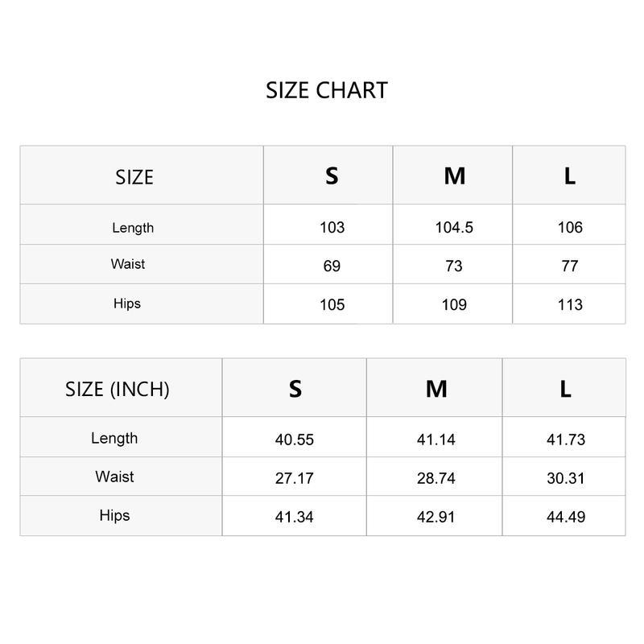This screenshot has height=644, width=644.
Task: Click the Length row label in top table
Action: point(133,228)
